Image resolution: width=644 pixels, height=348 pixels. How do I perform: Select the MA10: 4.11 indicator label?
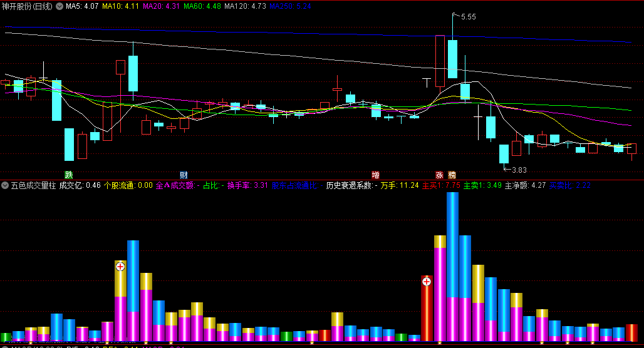(121, 6)
